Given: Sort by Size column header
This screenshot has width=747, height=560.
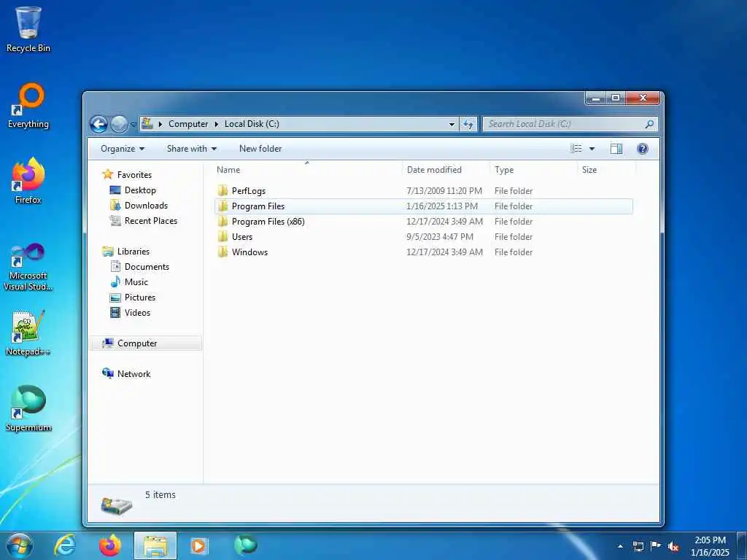Looking at the screenshot, I should point(606,169).
